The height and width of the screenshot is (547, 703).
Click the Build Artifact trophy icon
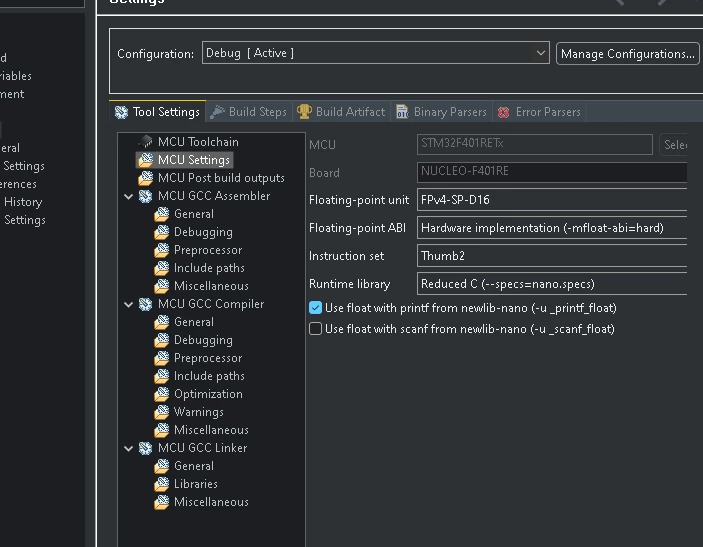tap(304, 112)
